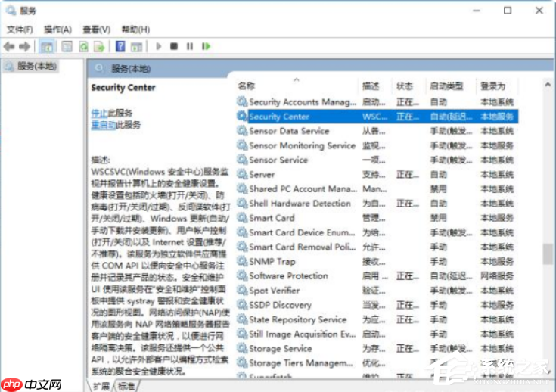556x392 pixels.
Task: Click the gear icon beside Sensor Service
Action: click(242, 160)
